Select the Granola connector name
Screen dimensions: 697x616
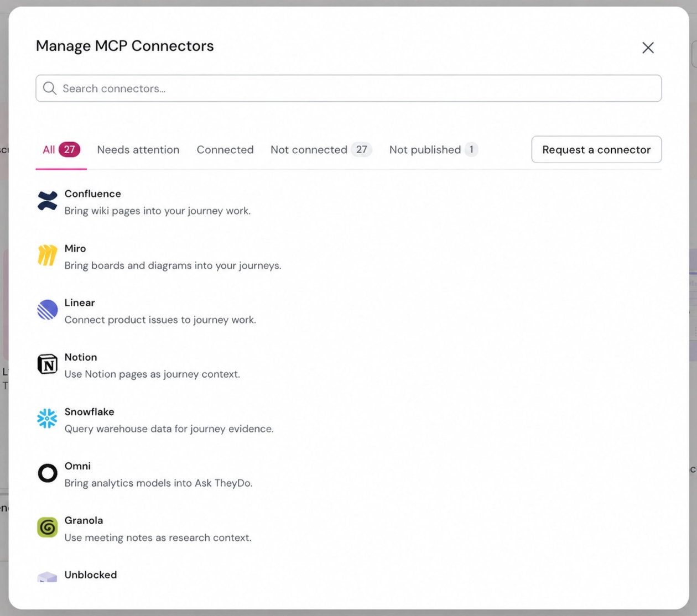click(x=84, y=520)
